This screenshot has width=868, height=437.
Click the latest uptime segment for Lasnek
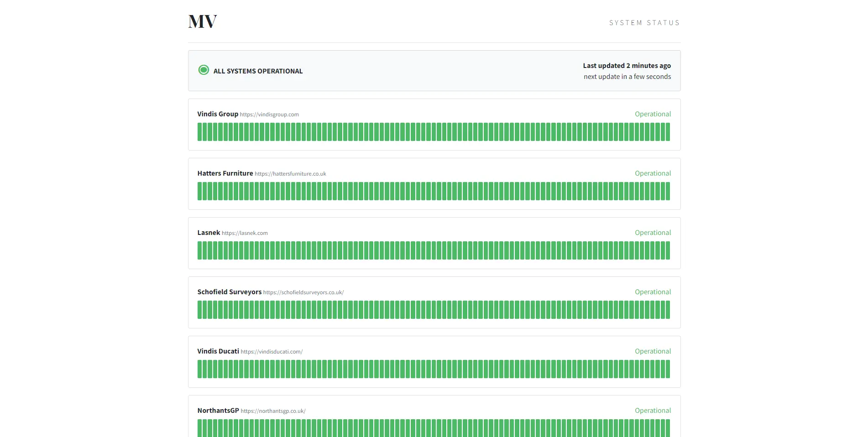(667, 250)
